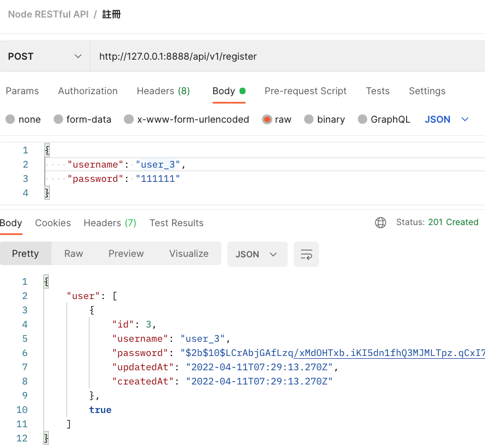485x448 pixels.
Task: Open the response Cookies tab
Action: coord(53,223)
